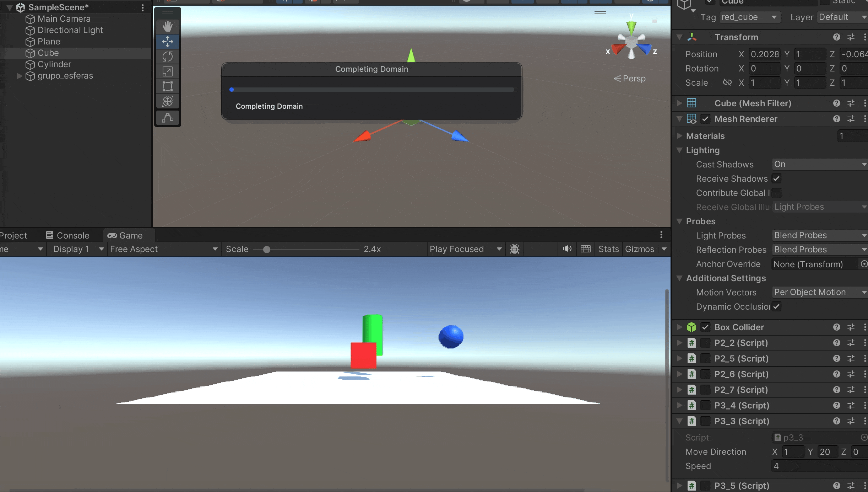This screenshot has width=868, height=492.
Task: Open the Play Focused dropdown
Action: [465, 249]
